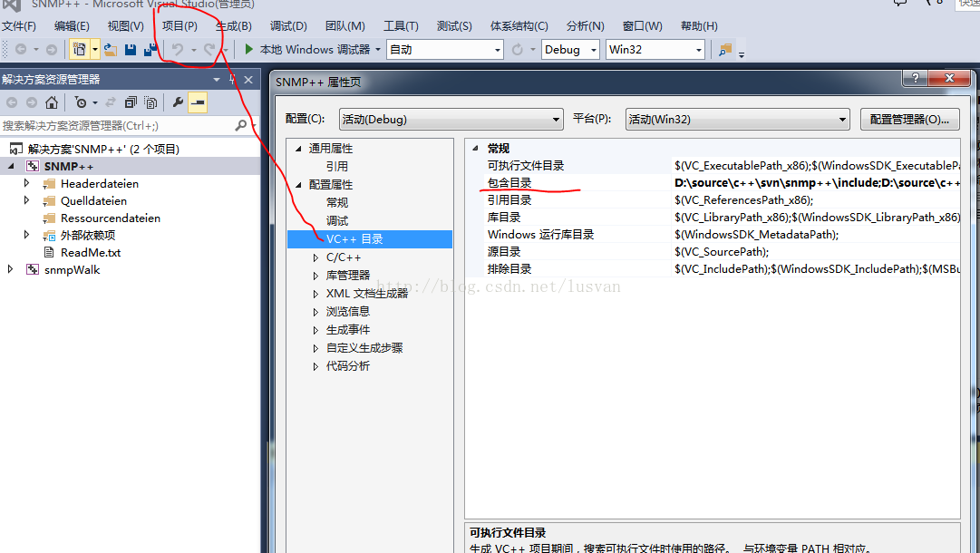
Task: Expand the snmpWalk project
Action: 10,268
